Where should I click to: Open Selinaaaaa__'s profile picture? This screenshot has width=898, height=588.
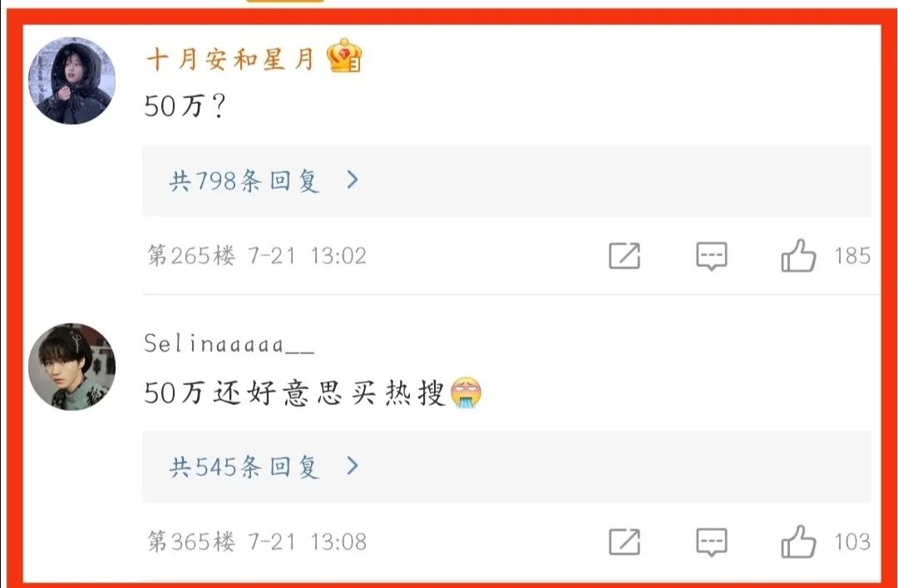pos(72,367)
